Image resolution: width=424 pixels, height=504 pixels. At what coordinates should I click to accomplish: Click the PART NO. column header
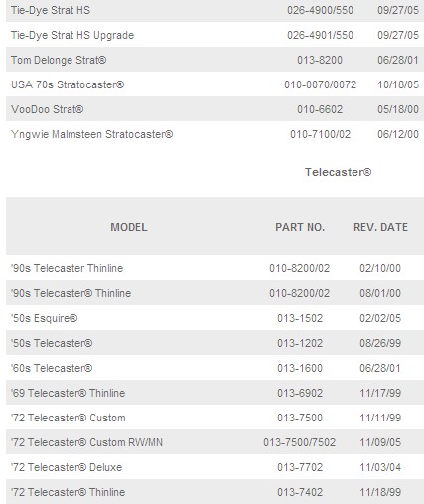pyautogui.click(x=300, y=227)
